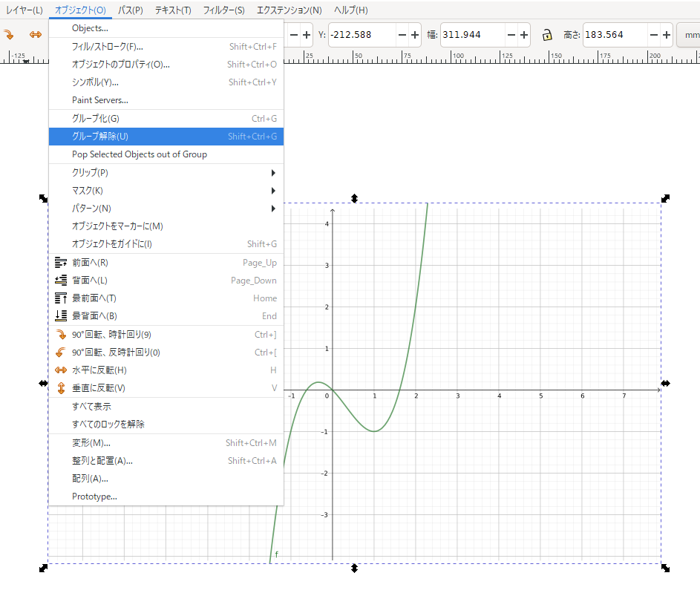Select すべて表示 menu entry
The height and width of the screenshot is (593, 700).
(x=166, y=407)
